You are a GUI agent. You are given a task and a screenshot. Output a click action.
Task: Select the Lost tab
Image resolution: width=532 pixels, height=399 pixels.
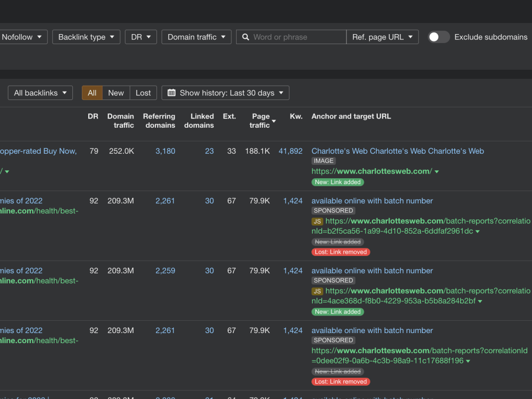143,93
